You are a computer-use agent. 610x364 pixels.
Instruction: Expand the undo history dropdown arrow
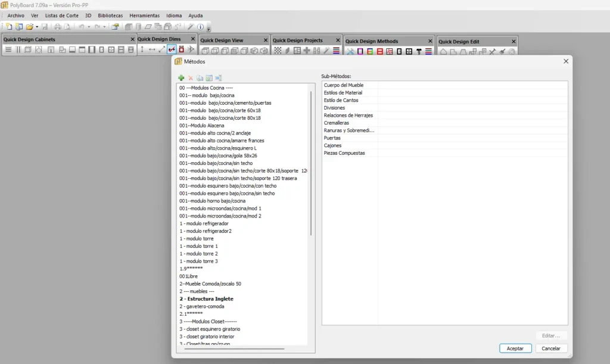(x=89, y=27)
